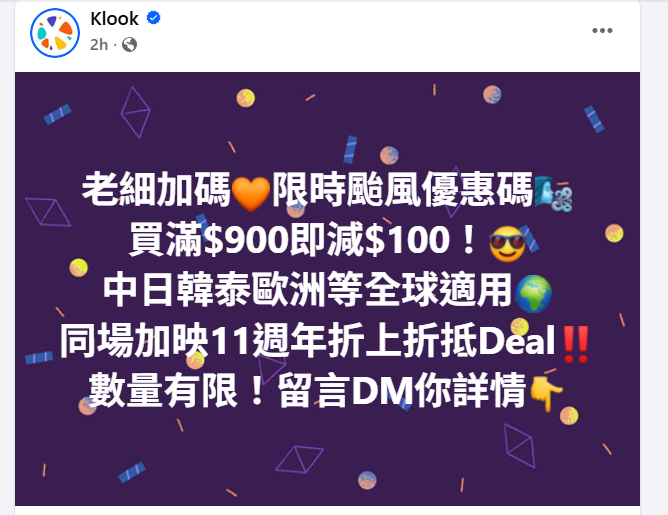This screenshot has width=668, height=515.
Task: Click the red double exclamation mark
Action: (x=576, y=344)
